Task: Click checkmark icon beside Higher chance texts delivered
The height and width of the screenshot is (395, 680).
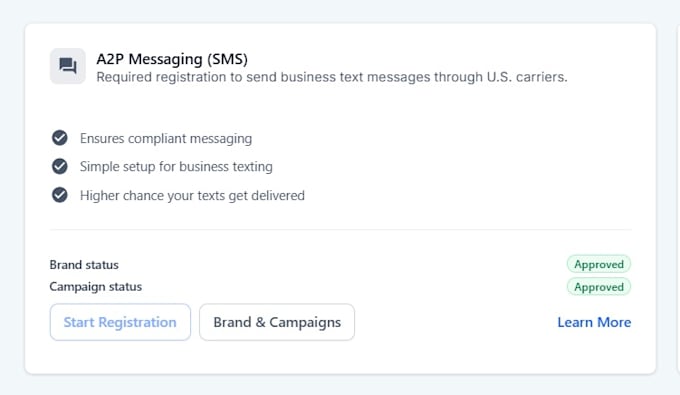Action: pyautogui.click(x=60, y=195)
